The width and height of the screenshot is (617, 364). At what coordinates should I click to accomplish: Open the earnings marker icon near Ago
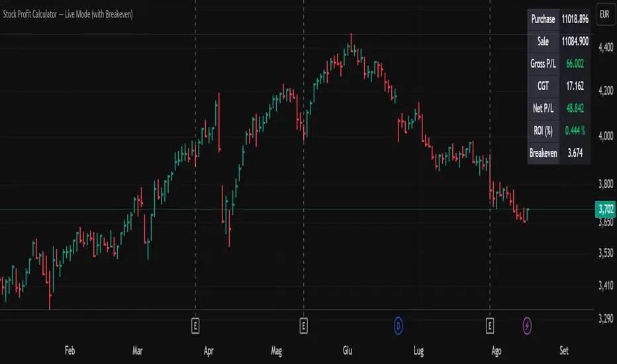point(490,326)
